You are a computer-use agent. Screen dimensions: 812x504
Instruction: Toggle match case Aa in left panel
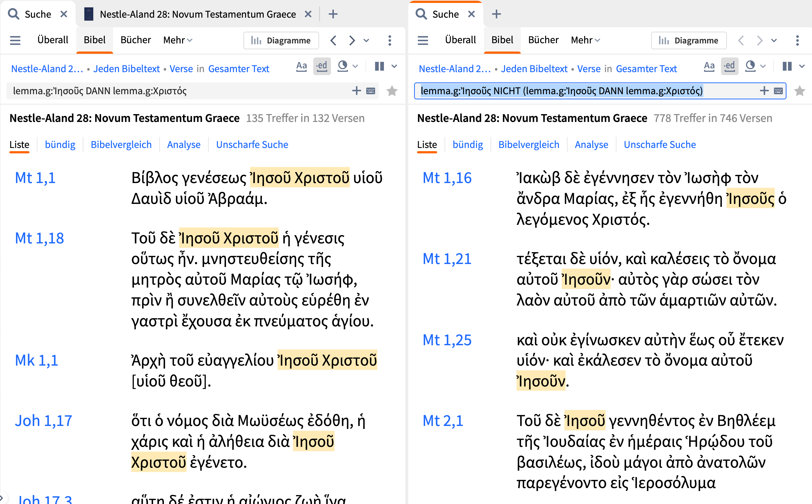pyautogui.click(x=302, y=66)
